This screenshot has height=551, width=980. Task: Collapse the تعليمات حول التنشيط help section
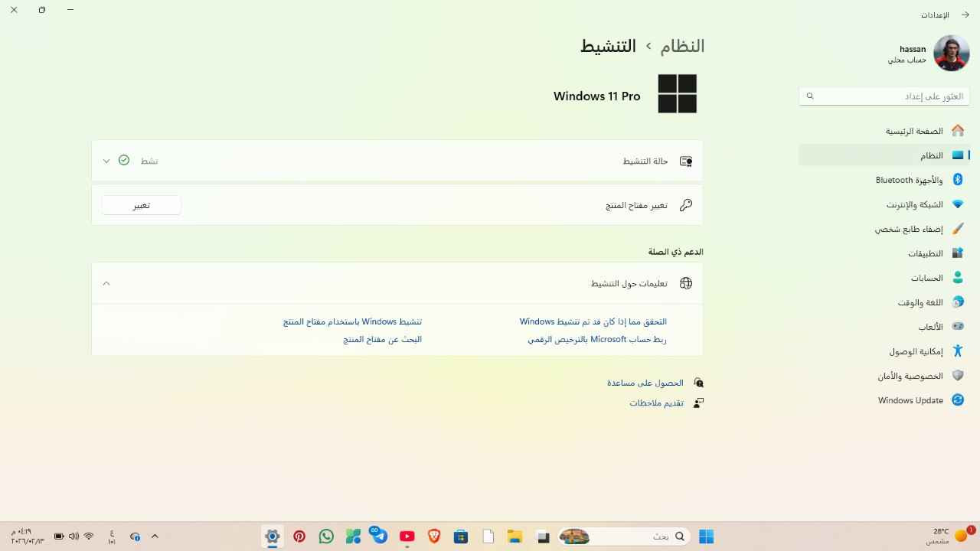[x=106, y=283]
